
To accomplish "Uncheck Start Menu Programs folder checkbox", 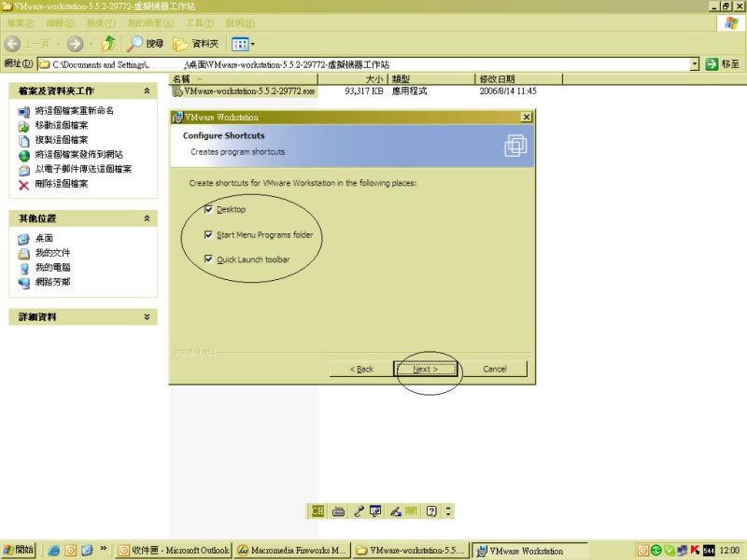I will coord(208,234).
